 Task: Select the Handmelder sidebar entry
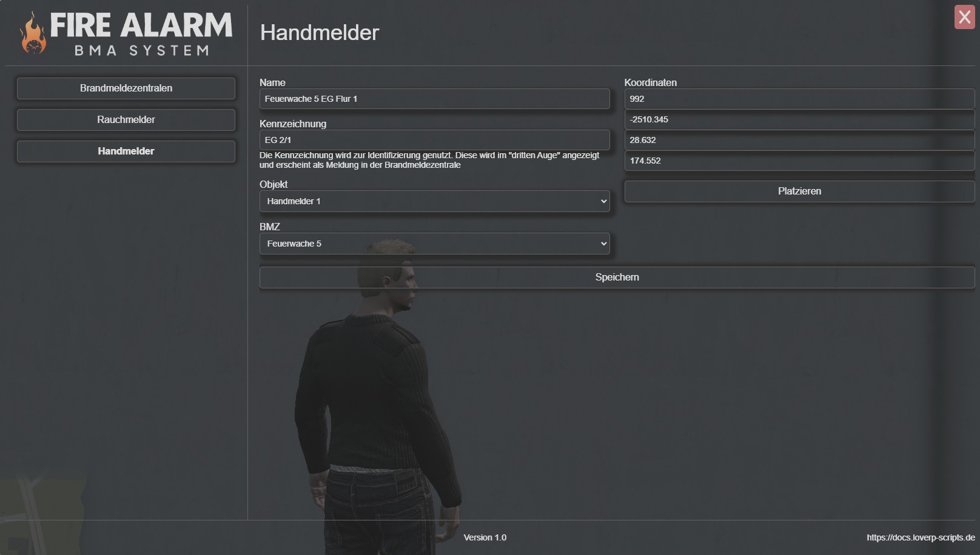pos(126,151)
